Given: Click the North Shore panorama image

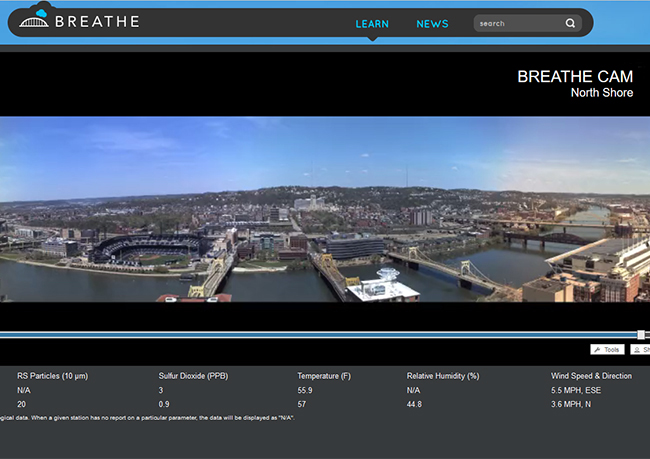Looking at the screenshot, I should [325, 209].
